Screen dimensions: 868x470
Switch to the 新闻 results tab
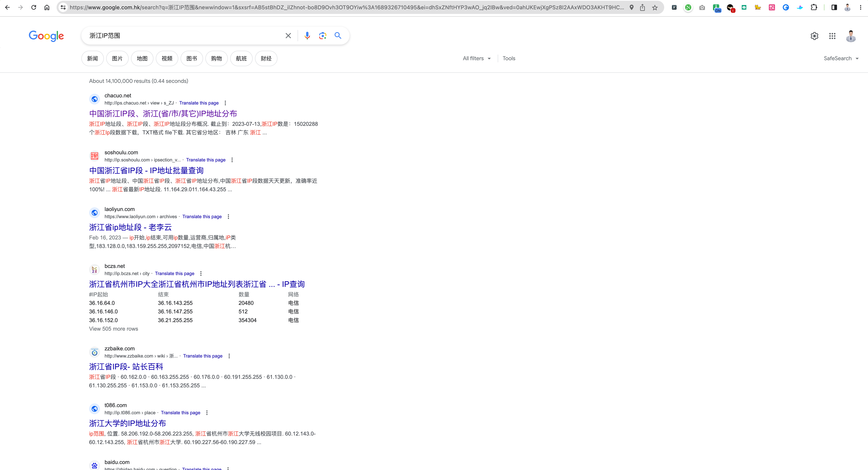(92, 59)
